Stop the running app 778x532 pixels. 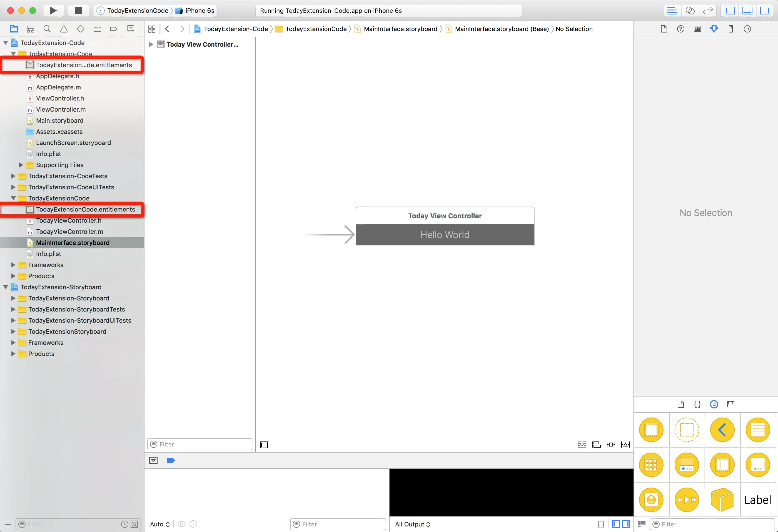pos(78,10)
